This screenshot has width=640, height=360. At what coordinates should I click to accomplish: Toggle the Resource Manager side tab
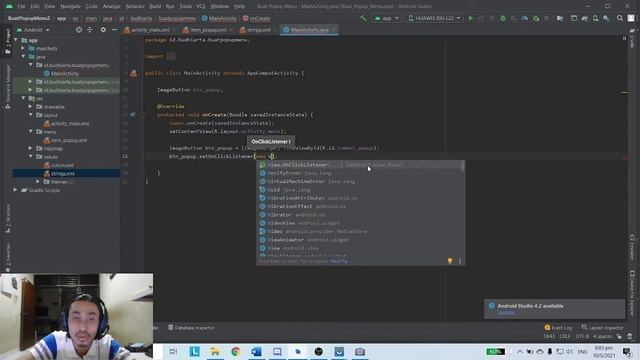(7, 86)
